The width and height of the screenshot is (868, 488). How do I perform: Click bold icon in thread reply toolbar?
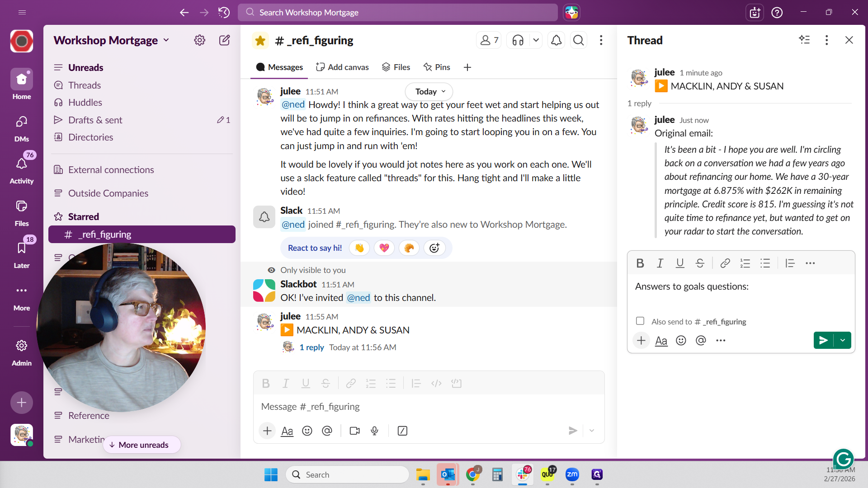point(640,263)
